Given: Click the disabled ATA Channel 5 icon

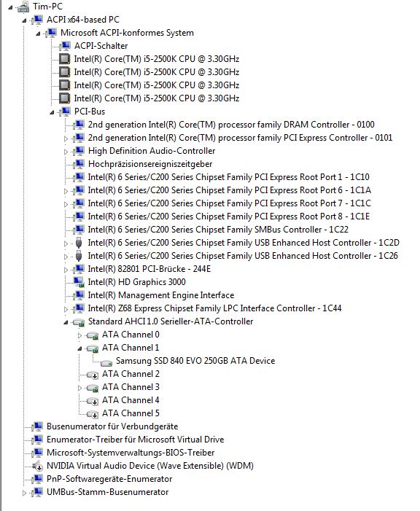Looking at the screenshot, I should [x=93, y=414].
